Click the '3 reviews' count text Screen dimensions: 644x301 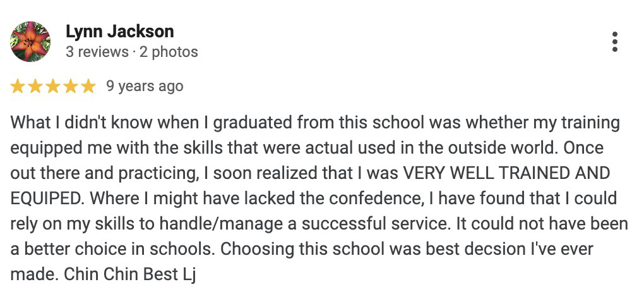[97, 52]
